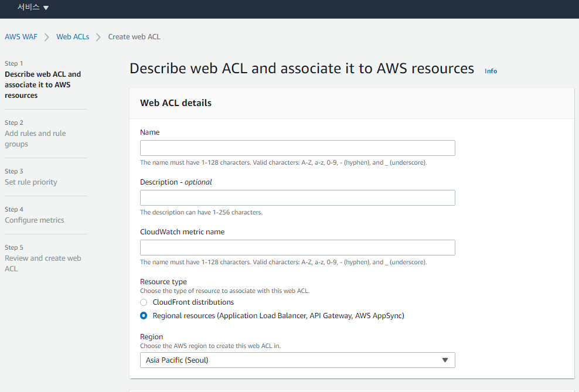
Task: Click the Info link beside the heading
Action: point(491,71)
